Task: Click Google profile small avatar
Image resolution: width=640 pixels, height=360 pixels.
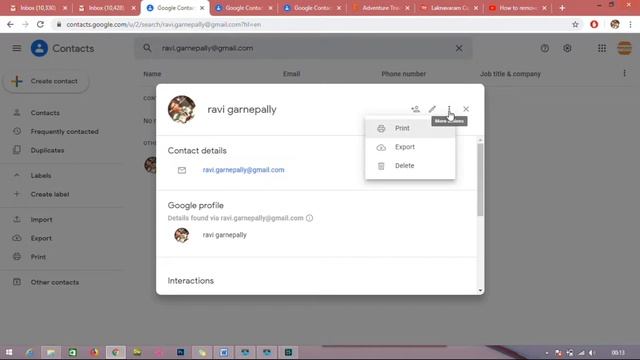Action: point(182,235)
